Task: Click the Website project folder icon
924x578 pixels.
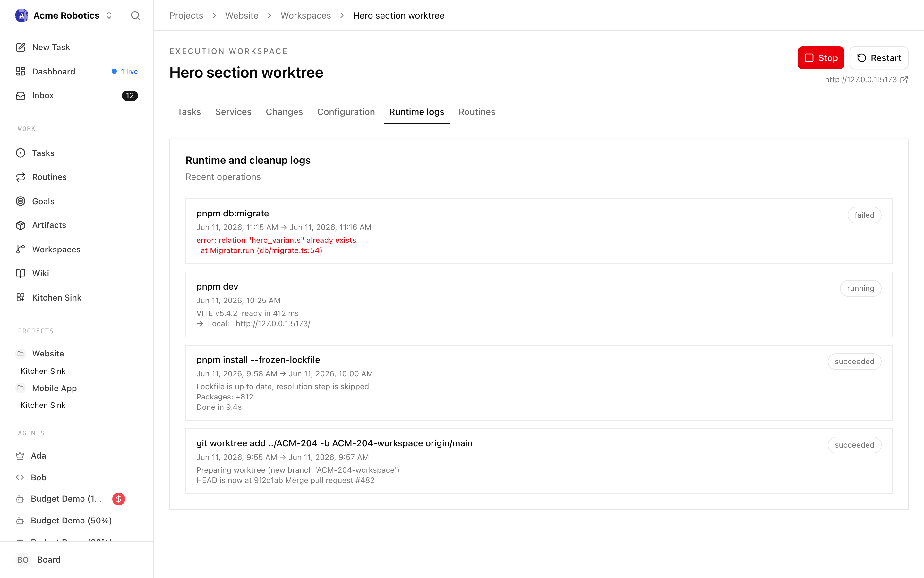Action: click(21, 354)
